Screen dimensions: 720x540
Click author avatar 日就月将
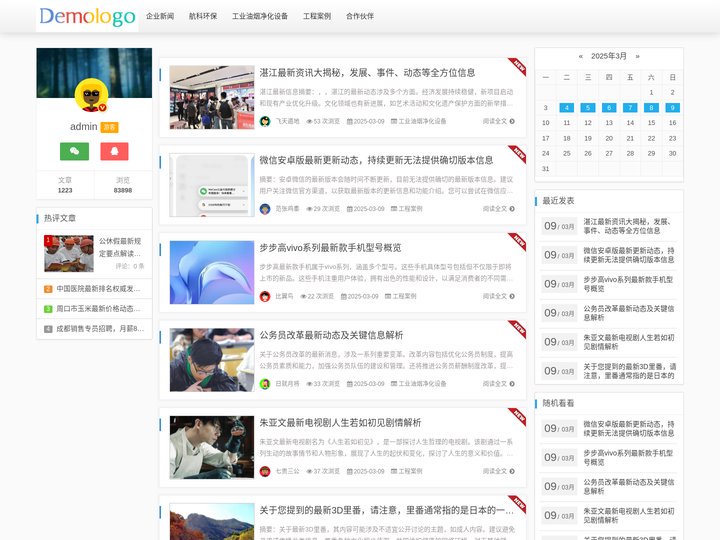pyautogui.click(x=265, y=384)
